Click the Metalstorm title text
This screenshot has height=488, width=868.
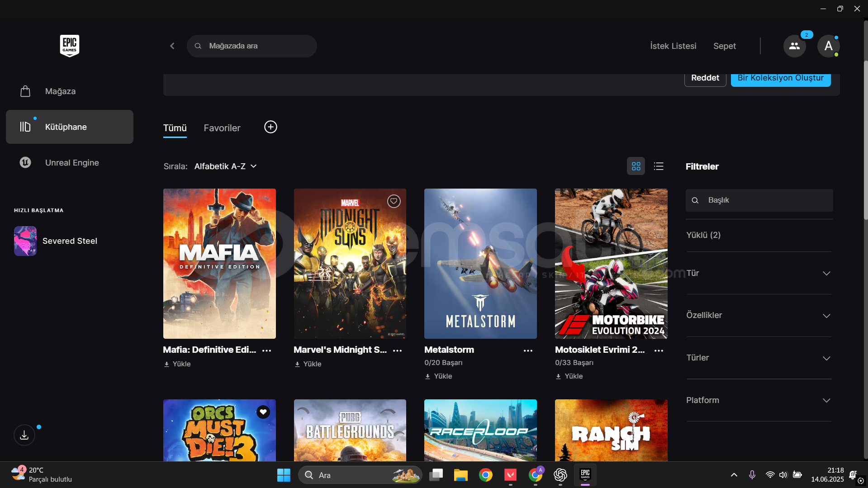(x=449, y=350)
